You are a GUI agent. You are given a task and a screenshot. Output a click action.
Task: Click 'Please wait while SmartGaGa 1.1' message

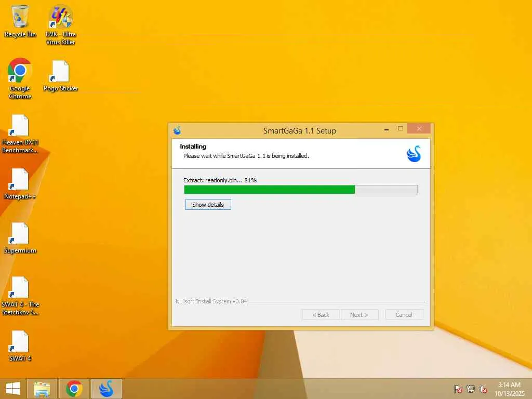(x=246, y=156)
